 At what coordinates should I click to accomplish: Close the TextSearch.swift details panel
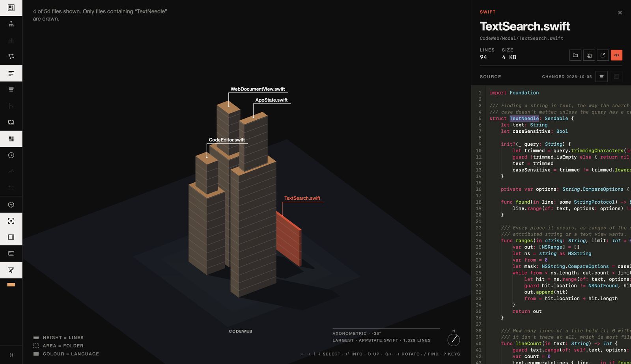click(620, 13)
